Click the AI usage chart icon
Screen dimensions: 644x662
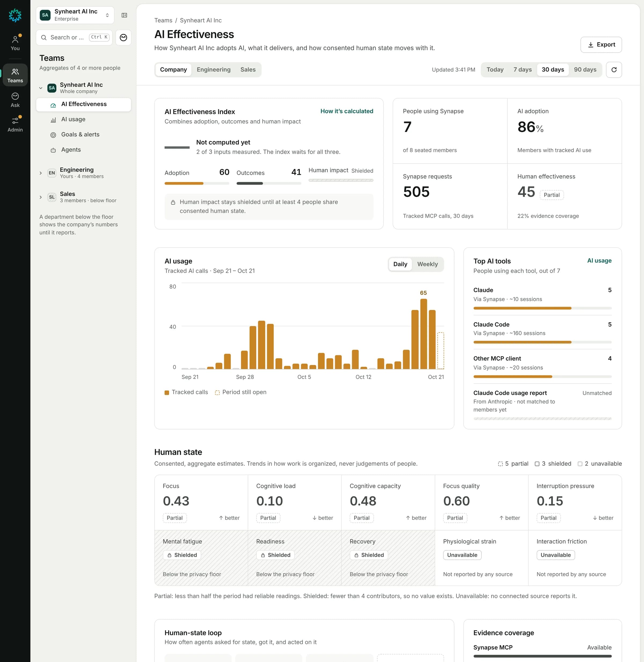point(53,120)
